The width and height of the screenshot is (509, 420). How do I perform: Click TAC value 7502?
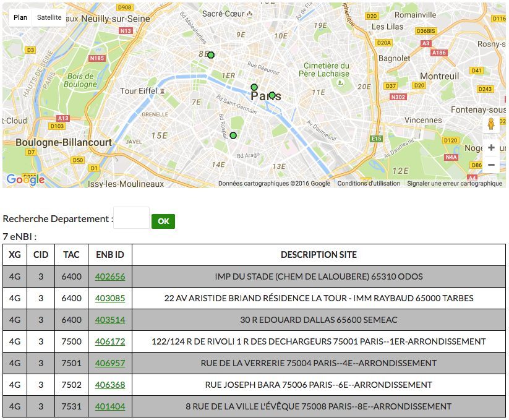pos(71,385)
